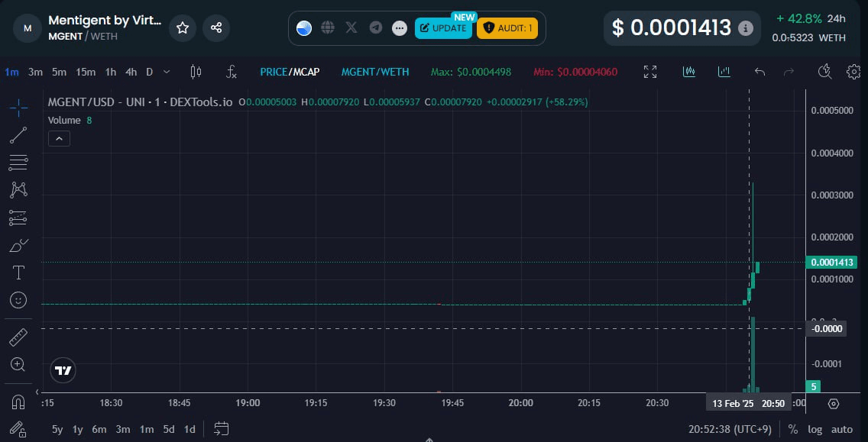Select the trend line drawing tool
Viewport: 868px width, 442px height.
click(18, 136)
